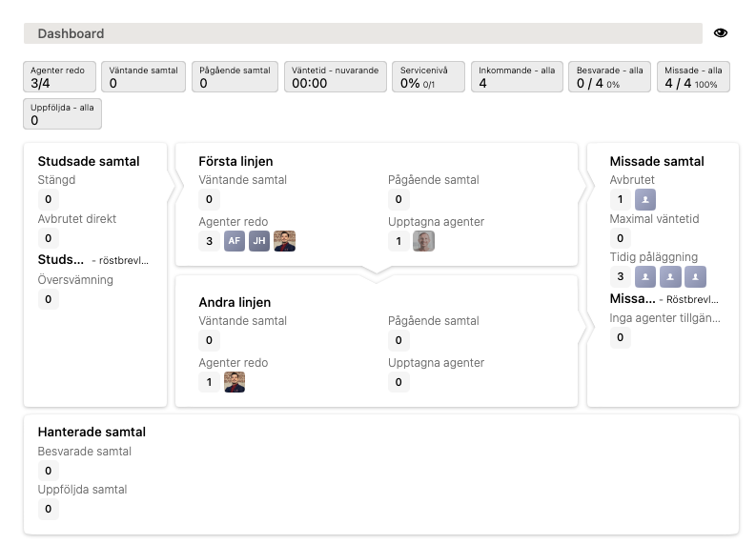Image resolution: width=756 pixels, height=544 pixels.
Task: Select the Väntande samtal summary tile
Action: pyautogui.click(x=143, y=77)
